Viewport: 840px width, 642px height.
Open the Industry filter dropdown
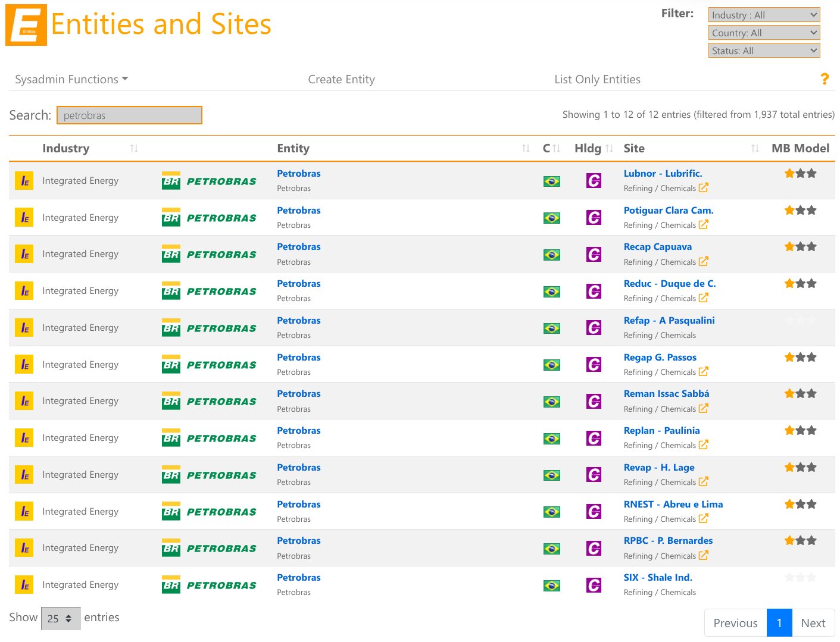(764, 15)
